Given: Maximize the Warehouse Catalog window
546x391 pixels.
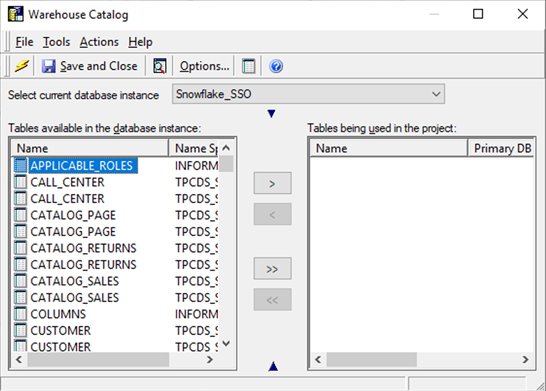Looking at the screenshot, I should tap(478, 14).
